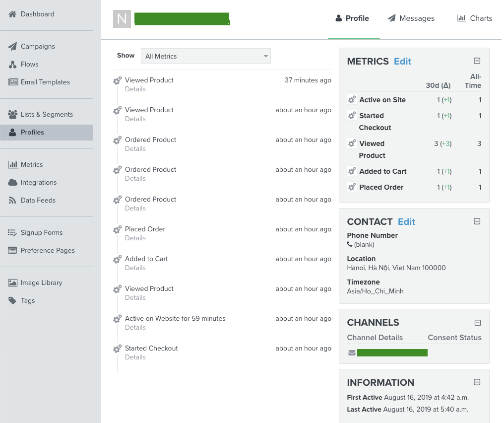Click the Data Feeds RSS icon
Viewport: 504px width, 423px height.
pyautogui.click(x=12, y=200)
